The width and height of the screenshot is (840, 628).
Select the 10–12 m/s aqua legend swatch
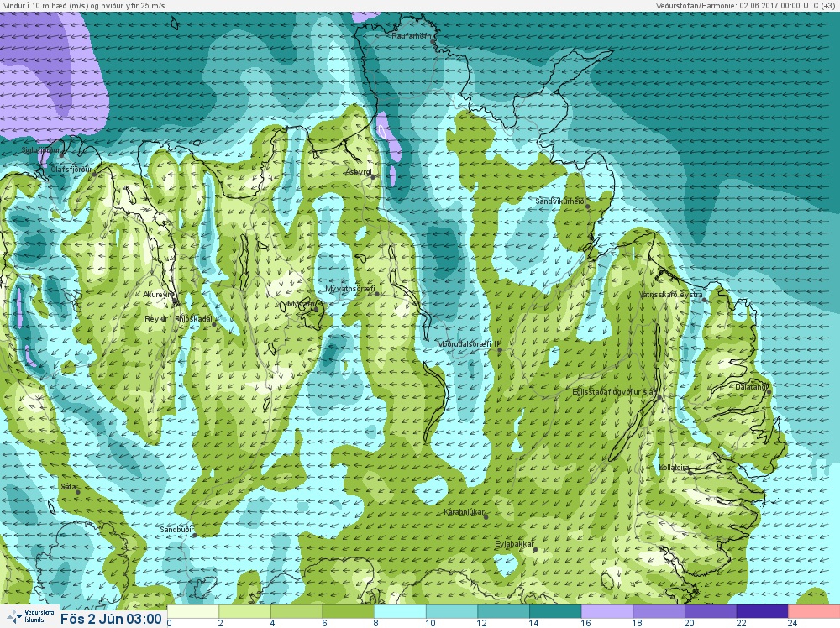point(452,611)
